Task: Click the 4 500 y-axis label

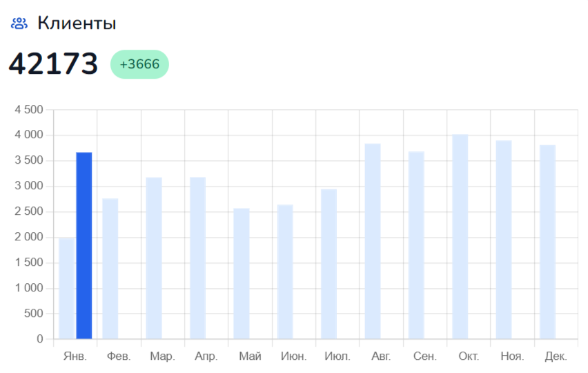Action: (28, 110)
